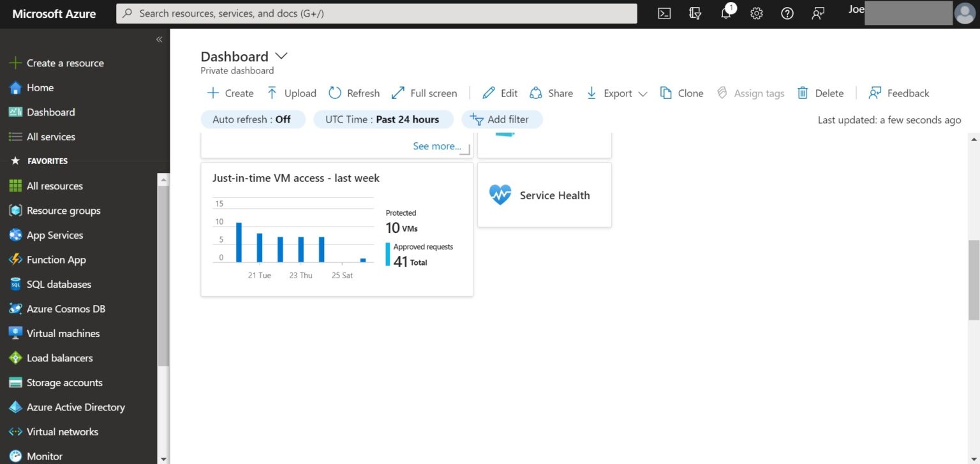
Task: Click the feedback smiley icon in top bar
Action: point(817,13)
